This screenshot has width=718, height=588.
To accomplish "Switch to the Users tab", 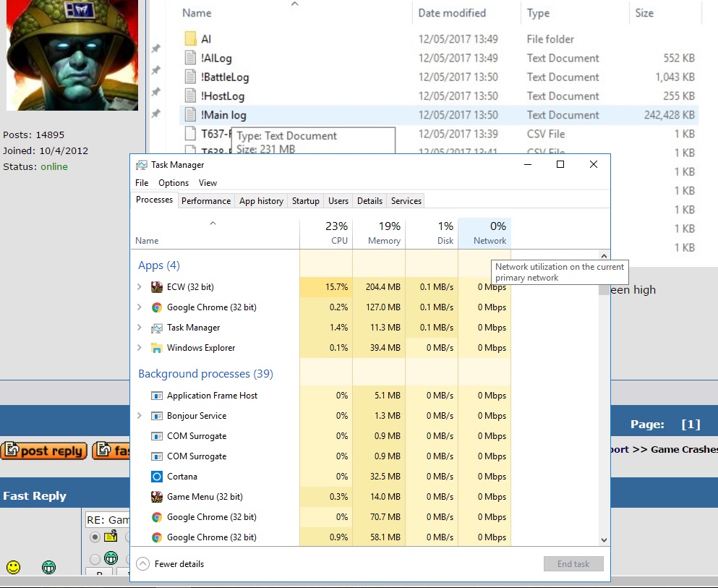I will click(x=338, y=201).
